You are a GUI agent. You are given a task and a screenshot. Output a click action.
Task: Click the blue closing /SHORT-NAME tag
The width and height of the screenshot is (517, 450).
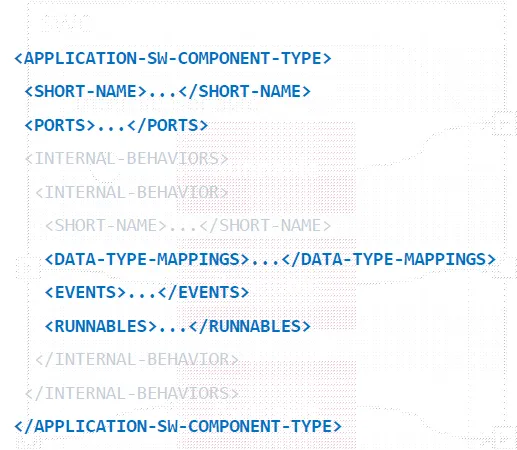point(245,91)
